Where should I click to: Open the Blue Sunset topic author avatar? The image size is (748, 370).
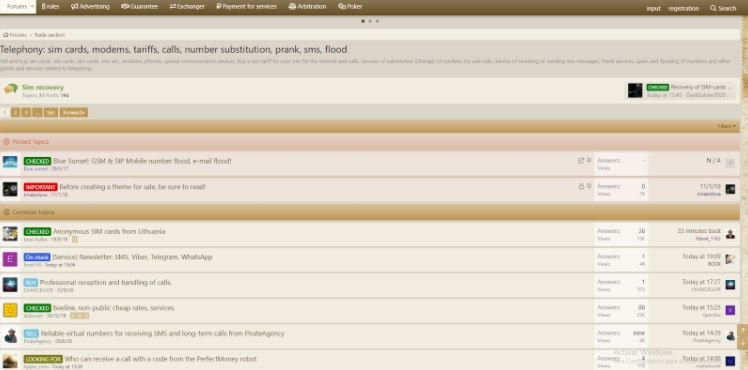click(10, 162)
